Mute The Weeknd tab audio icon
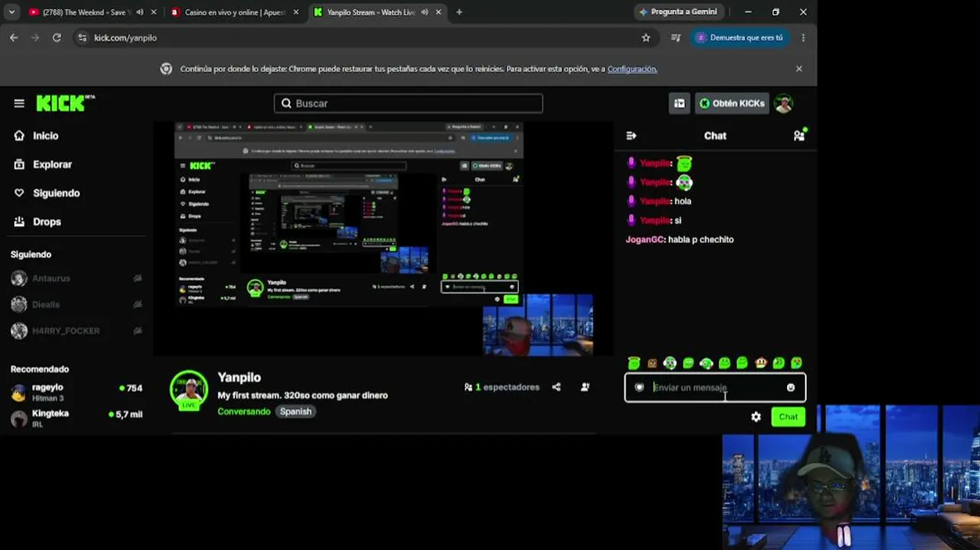Viewport: 980px width, 550px height. coord(140,12)
